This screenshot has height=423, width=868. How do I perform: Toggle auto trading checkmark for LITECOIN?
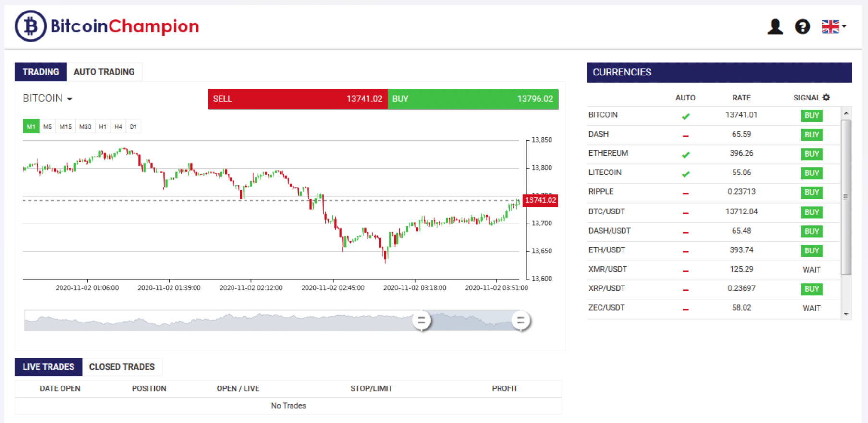685,174
